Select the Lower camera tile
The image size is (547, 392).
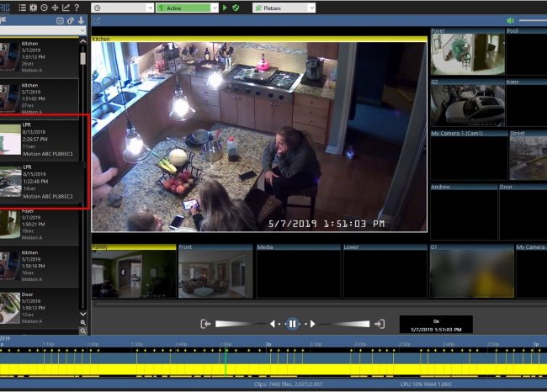pos(385,272)
